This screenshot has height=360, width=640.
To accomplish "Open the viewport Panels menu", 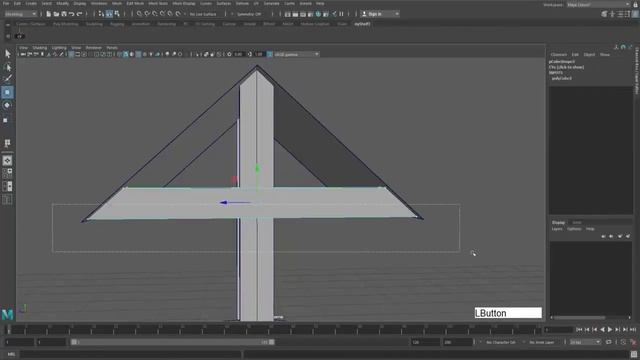I will coord(112,48).
